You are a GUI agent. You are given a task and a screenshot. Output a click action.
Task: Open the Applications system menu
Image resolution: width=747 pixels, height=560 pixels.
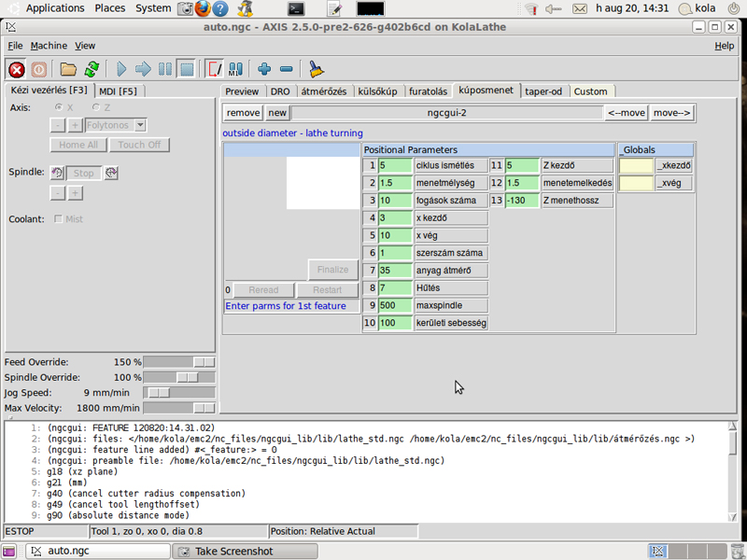pos(54,8)
